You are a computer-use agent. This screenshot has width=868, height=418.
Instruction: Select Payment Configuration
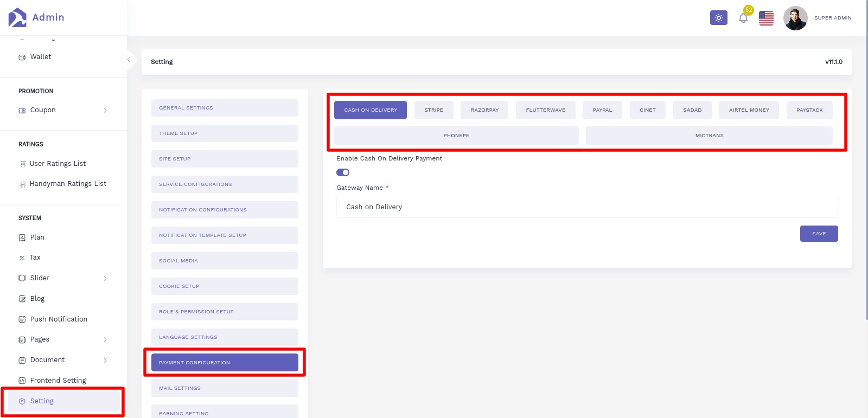(225, 363)
